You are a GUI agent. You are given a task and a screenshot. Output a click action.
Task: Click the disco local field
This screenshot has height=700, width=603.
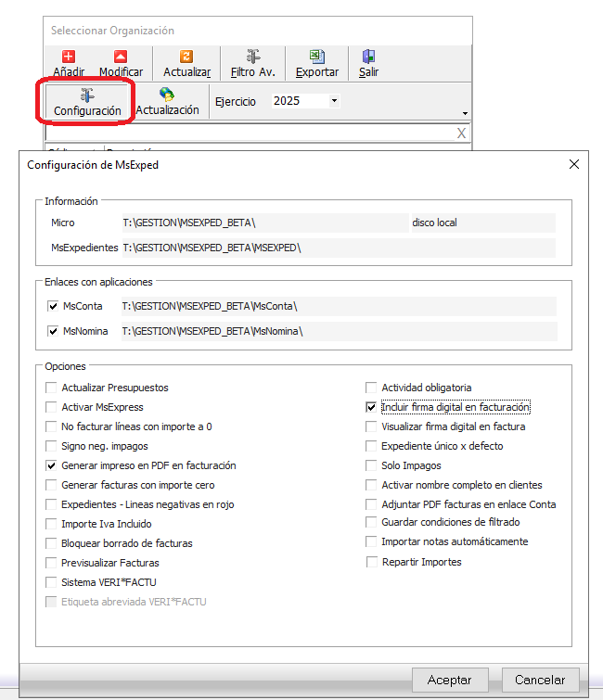[x=482, y=223]
